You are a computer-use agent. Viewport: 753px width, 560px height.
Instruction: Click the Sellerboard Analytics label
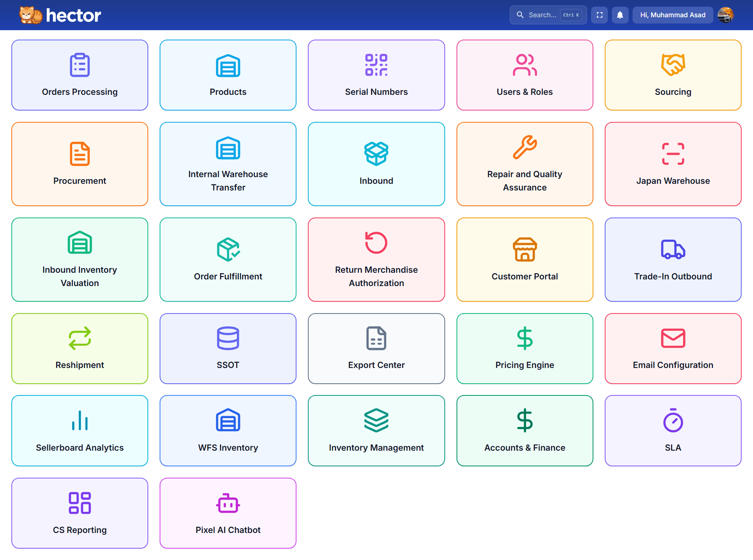pyautogui.click(x=80, y=448)
